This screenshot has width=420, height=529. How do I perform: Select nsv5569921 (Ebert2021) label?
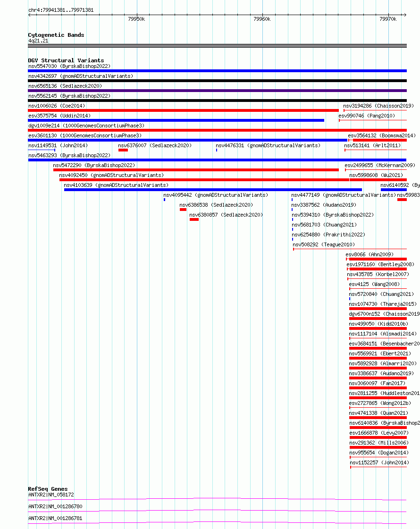point(380,353)
